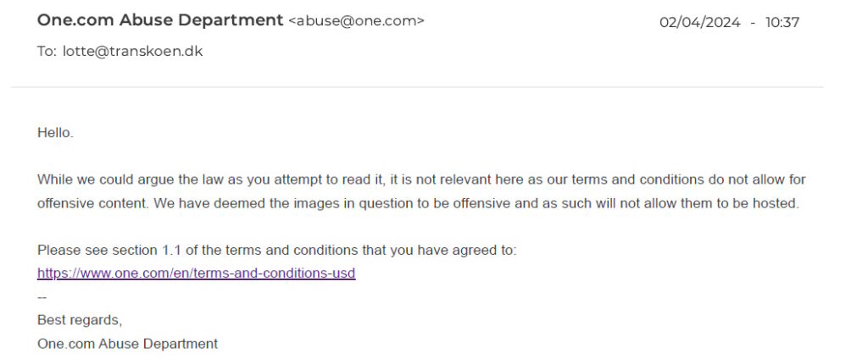Click the recipient lotte@transkoen.dk address

133,52
